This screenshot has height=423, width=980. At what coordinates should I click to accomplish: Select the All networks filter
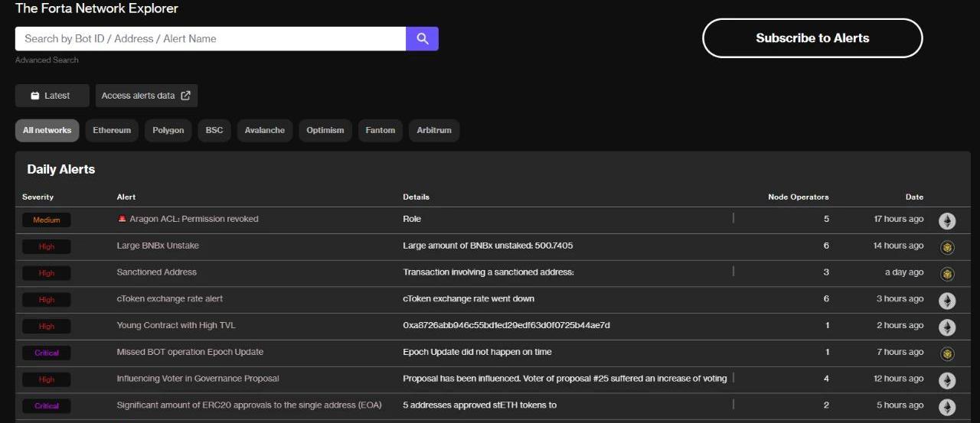pos(47,130)
